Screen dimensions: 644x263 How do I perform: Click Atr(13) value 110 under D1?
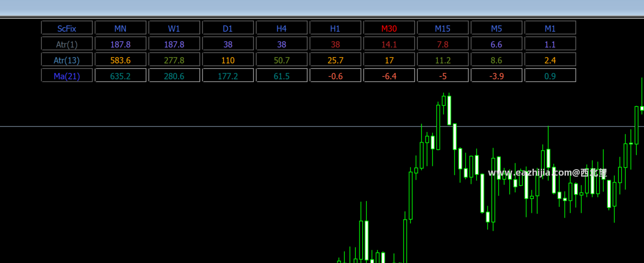(228, 59)
